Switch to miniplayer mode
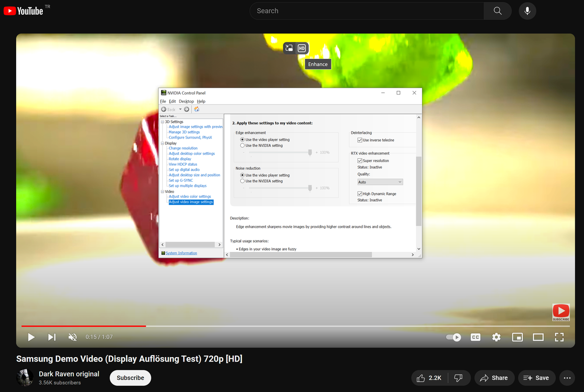The height and width of the screenshot is (392, 584). (517, 337)
